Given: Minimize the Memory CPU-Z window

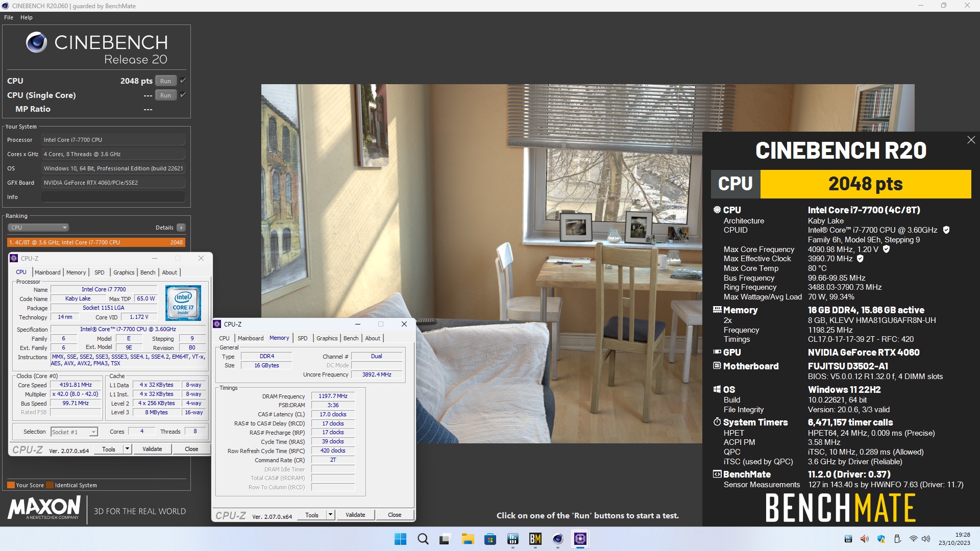Looking at the screenshot, I should pos(358,324).
